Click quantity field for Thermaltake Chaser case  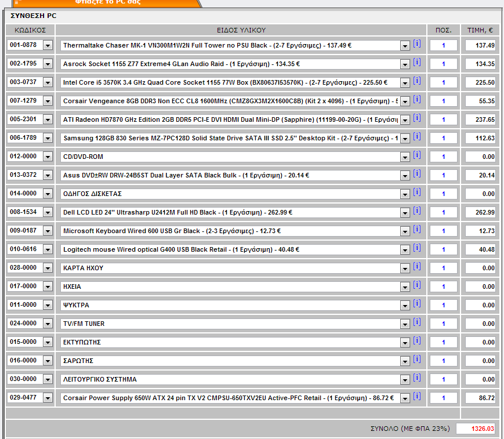coord(444,45)
